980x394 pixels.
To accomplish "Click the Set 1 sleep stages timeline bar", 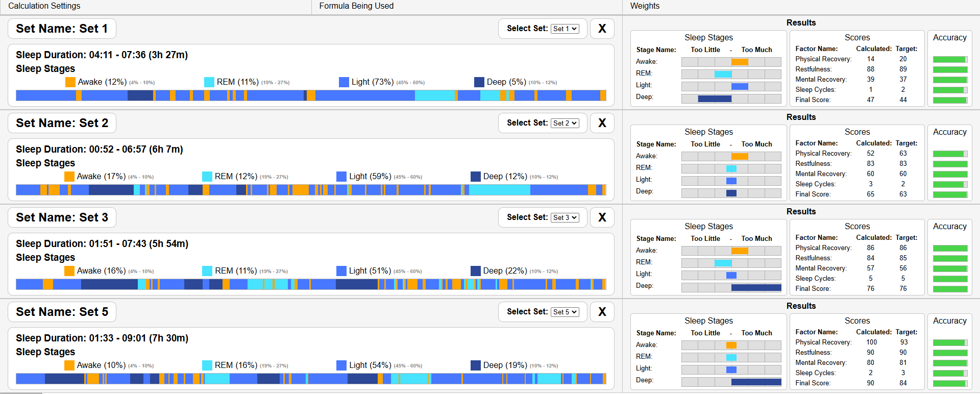I will pos(311,95).
